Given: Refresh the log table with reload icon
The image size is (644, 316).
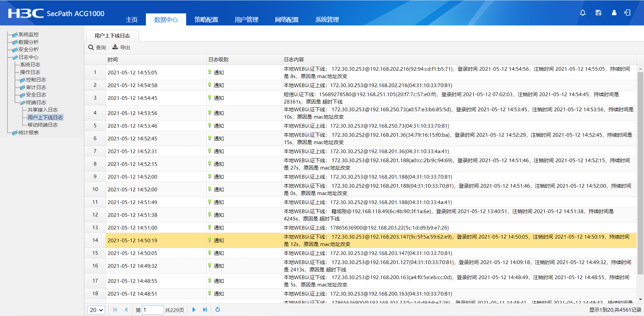Looking at the screenshot, I should [218, 310].
